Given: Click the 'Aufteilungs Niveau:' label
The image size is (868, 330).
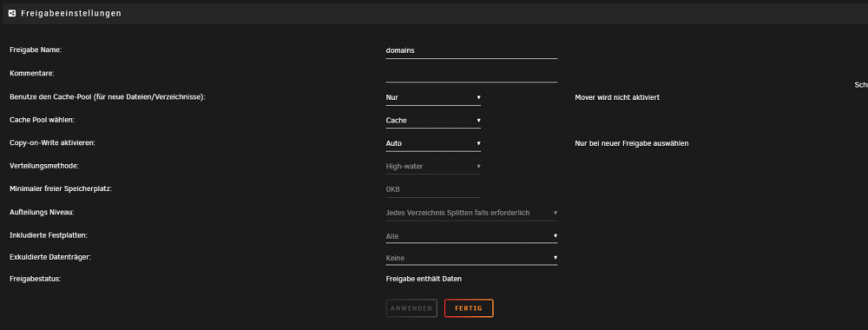Looking at the screenshot, I should click(42, 212).
